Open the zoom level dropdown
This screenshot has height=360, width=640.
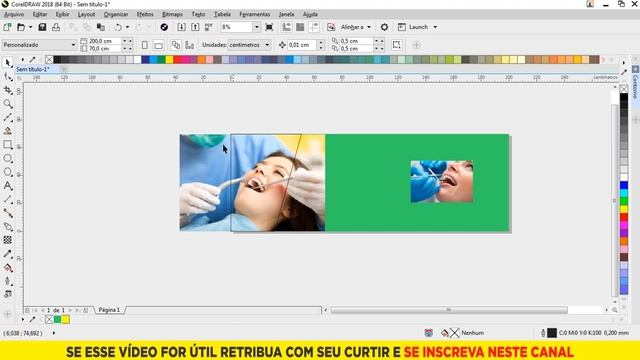pyautogui.click(x=256, y=27)
